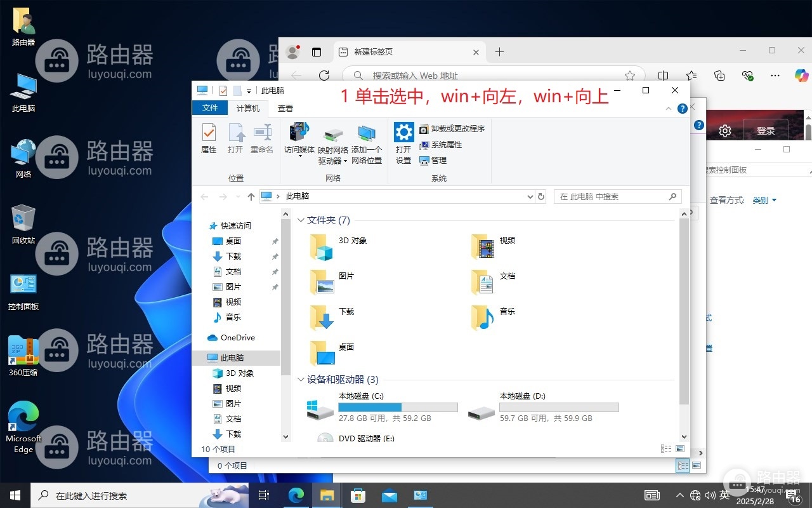Select the DVD drive (DVD 驱动器) E:
The width and height of the screenshot is (812, 508).
pyautogui.click(x=357, y=438)
